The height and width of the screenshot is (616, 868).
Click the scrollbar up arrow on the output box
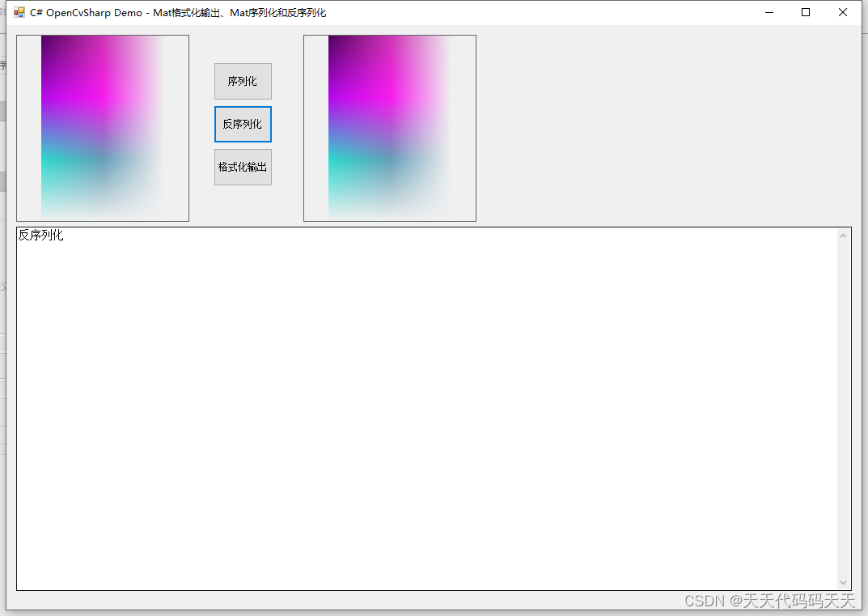point(844,235)
